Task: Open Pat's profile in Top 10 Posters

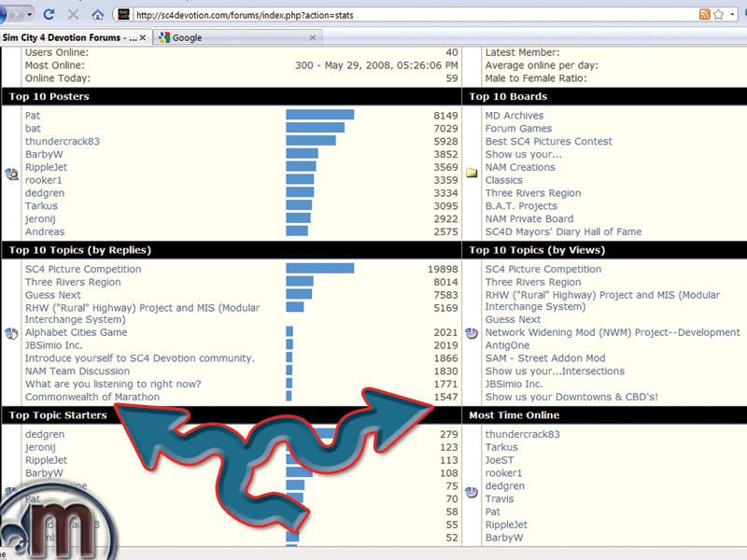Action: [x=33, y=116]
